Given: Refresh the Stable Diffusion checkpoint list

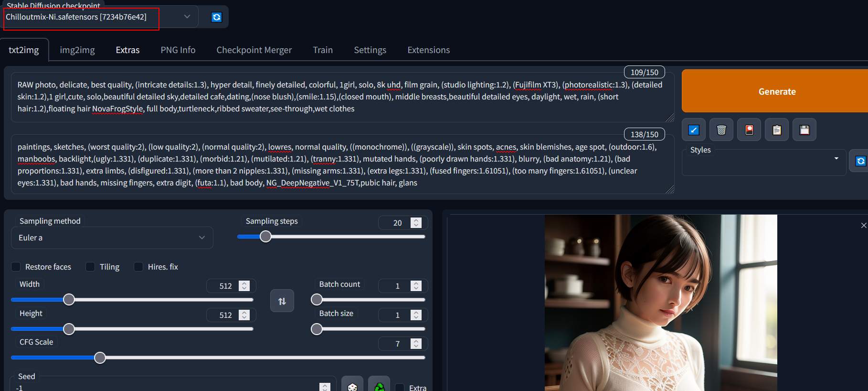Looking at the screenshot, I should (217, 17).
